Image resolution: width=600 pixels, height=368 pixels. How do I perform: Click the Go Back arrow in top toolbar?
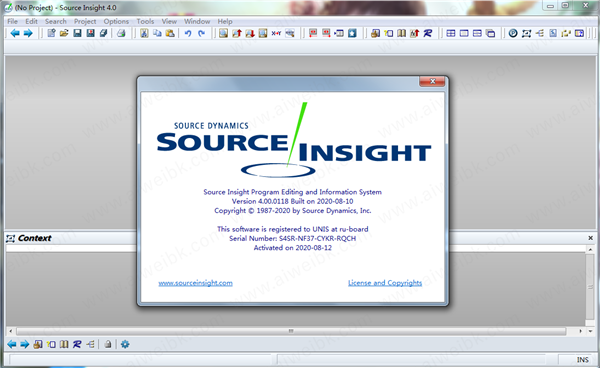[15, 33]
